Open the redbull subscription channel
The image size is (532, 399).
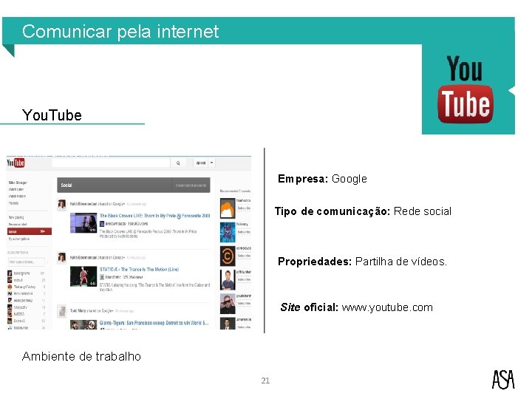(x=18, y=280)
